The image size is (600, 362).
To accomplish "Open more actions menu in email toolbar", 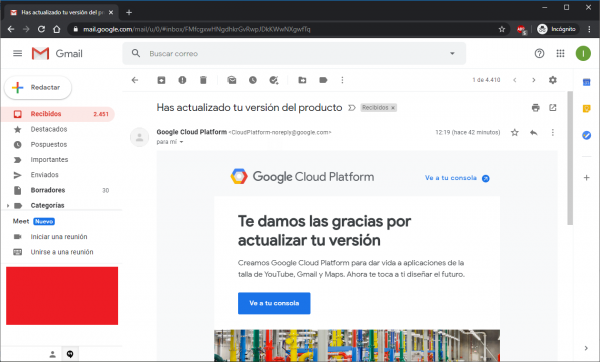I will coord(342,80).
